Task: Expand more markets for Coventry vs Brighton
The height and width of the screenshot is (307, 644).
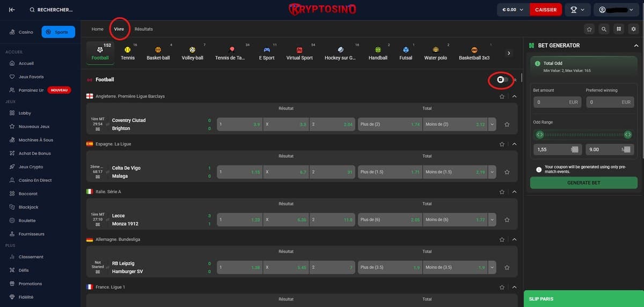Action: [492, 125]
